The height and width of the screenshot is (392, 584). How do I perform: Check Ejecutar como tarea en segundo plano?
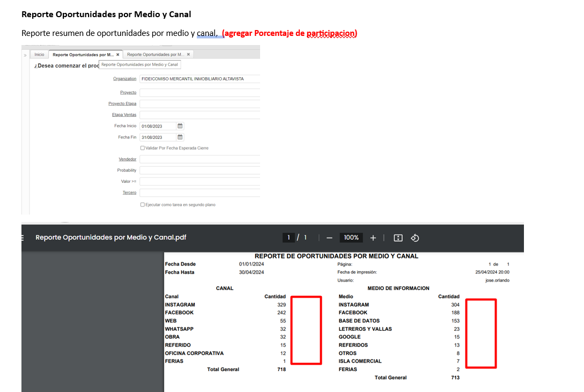143,205
